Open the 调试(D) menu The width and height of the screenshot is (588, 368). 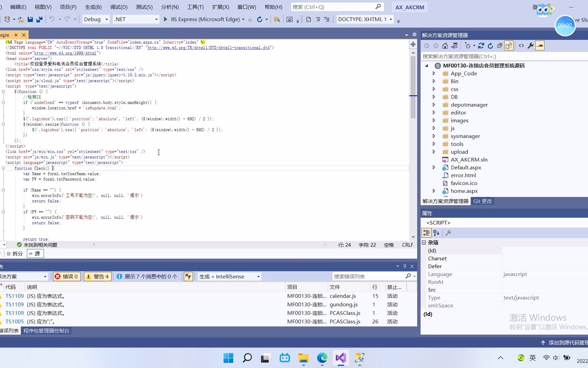pos(119,7)
